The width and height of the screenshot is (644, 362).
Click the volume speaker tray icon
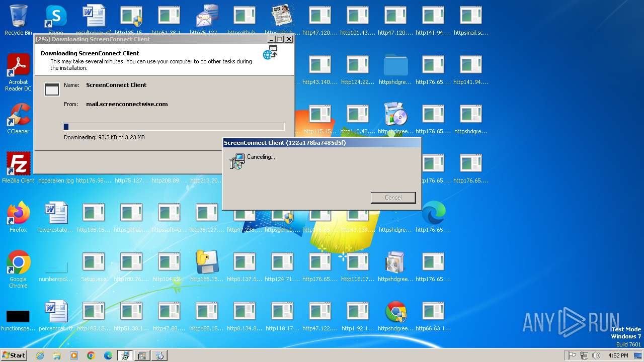[x=596, y=355]
